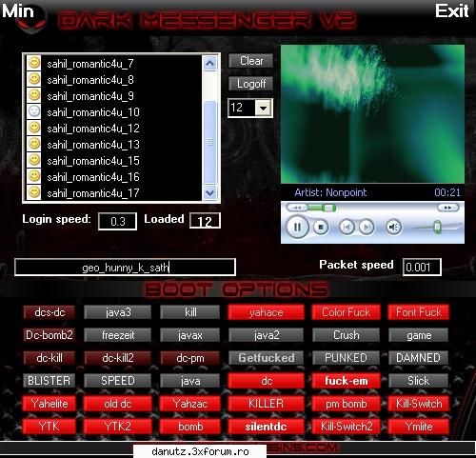Screen dimensions: 476x458
Task: Click the rewind button in player
Action: tap(297, 208)
